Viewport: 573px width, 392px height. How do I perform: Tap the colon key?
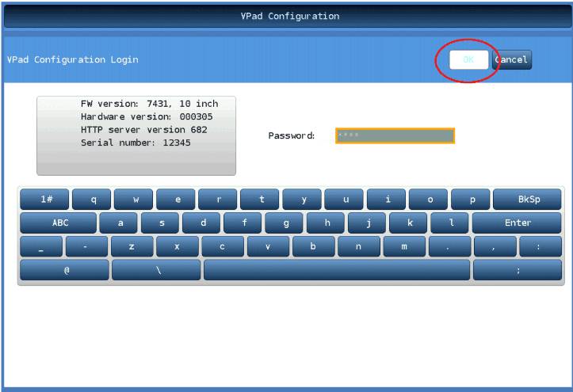click(x=540, y=247)
